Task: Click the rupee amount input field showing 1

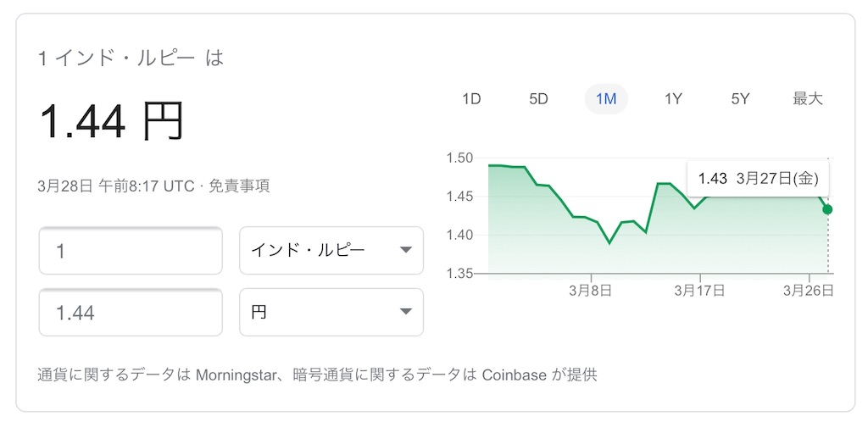Action: coord(131,251)
